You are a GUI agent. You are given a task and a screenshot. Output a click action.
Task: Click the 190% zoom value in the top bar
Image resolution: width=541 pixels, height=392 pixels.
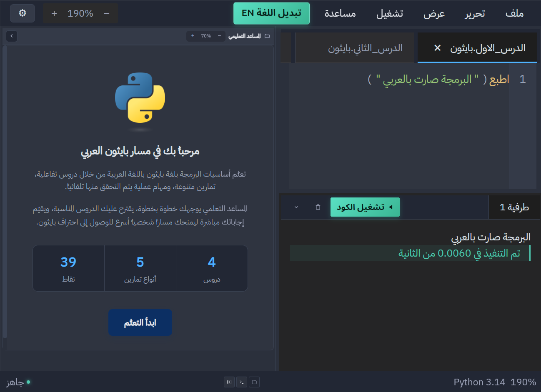[x=80, y=13]
